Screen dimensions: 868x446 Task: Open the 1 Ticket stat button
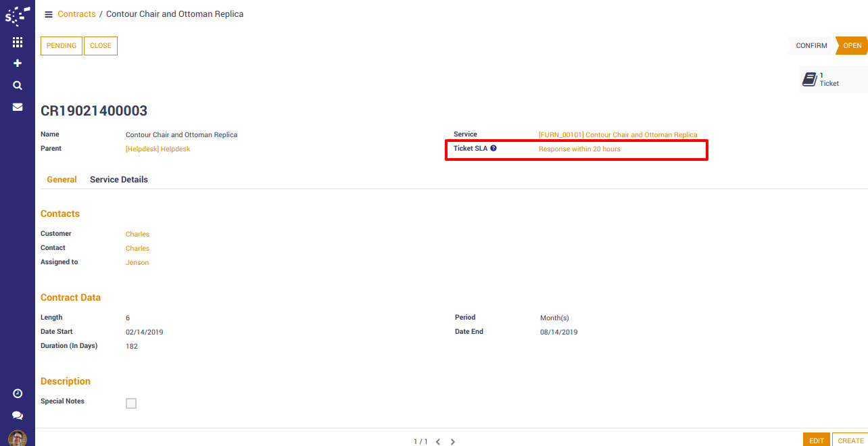coord(831,79)
